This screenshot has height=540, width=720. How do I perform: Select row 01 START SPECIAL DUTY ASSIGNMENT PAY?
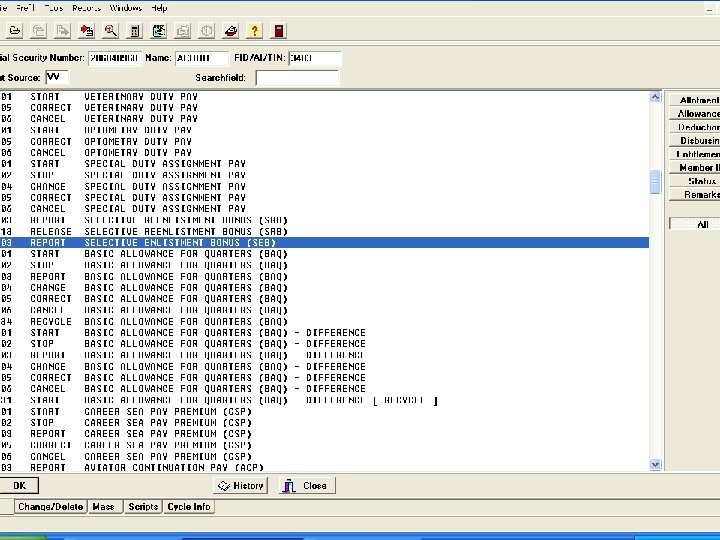[x=324, y=163]
